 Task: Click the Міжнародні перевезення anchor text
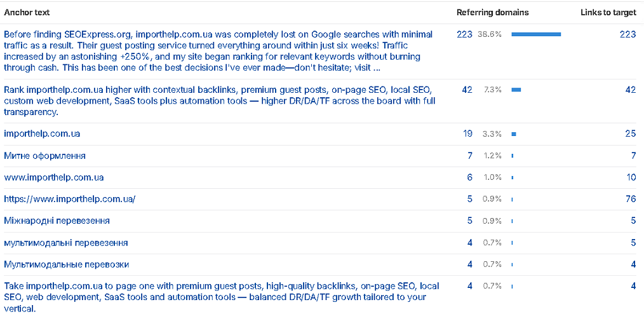point(57,221)
